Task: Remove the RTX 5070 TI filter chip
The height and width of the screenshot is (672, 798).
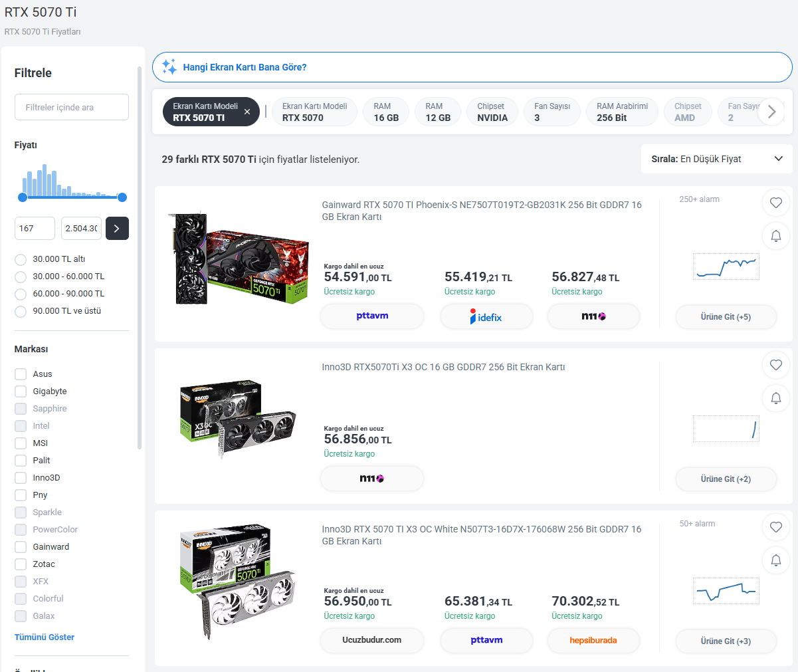Action: tap(247, 112)
